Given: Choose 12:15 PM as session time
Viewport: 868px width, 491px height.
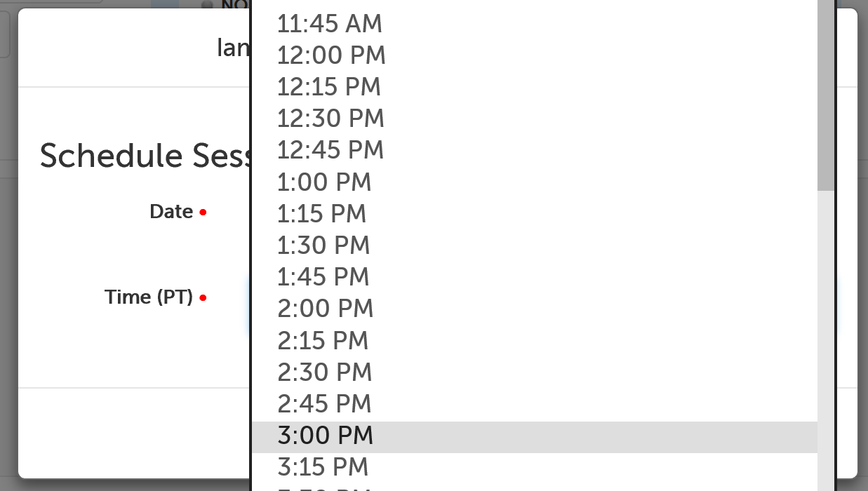Looking at the screenshot, I should pyautogui.click(x=329, y=86).
